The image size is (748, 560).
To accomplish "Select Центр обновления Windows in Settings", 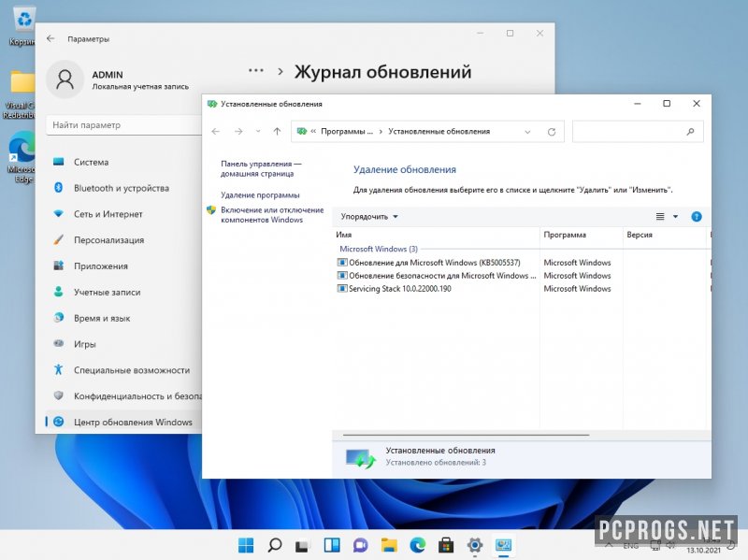I will pos(123,423).
